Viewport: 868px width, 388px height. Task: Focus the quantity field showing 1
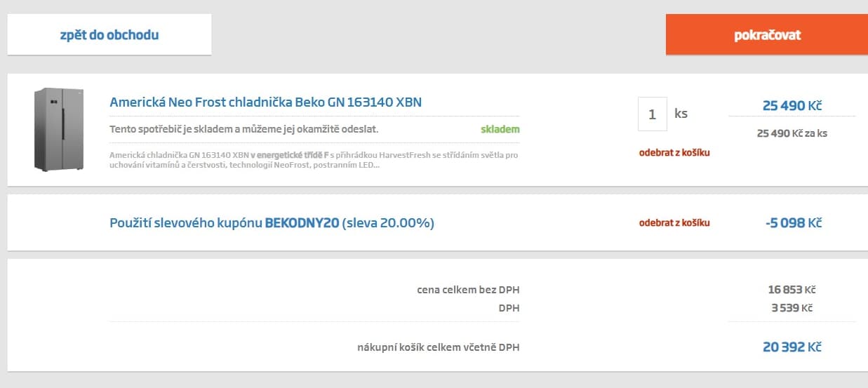tap(652, 114)
